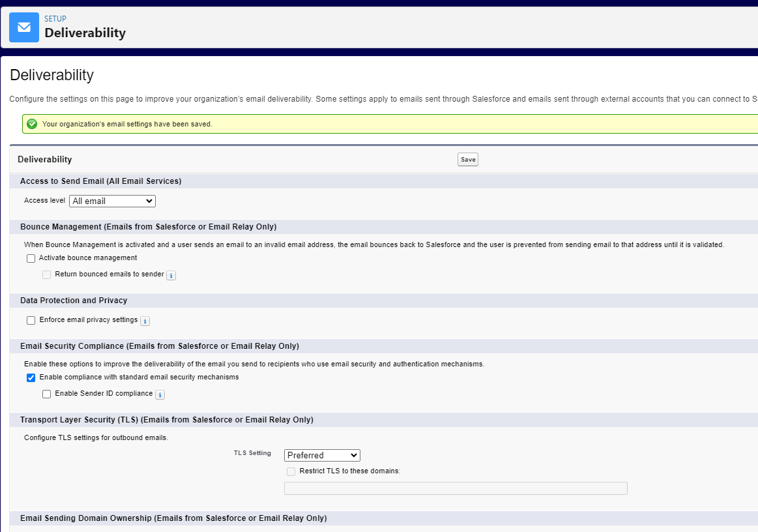This screenshot has height=532, width=758.
Task: Open info icon next to Return bounced emails
Action: pyautogui.click(x=171, y=275)
